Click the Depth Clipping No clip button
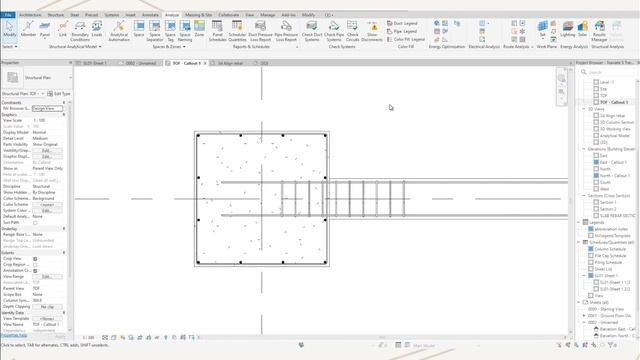This screenshot has height=360, width=640. (x=47, y=307)
